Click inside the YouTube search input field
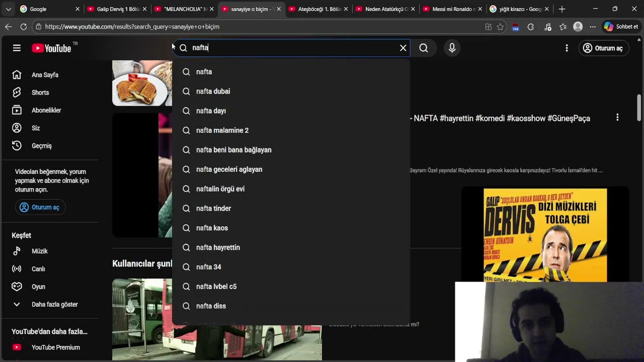This screenshot has width=644, height=362. pyautogui.click(x=292, y=48)
